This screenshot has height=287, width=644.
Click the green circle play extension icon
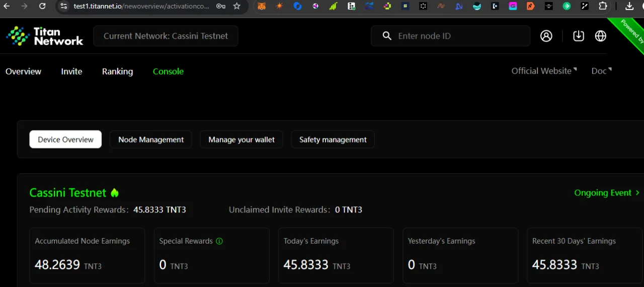567,6
